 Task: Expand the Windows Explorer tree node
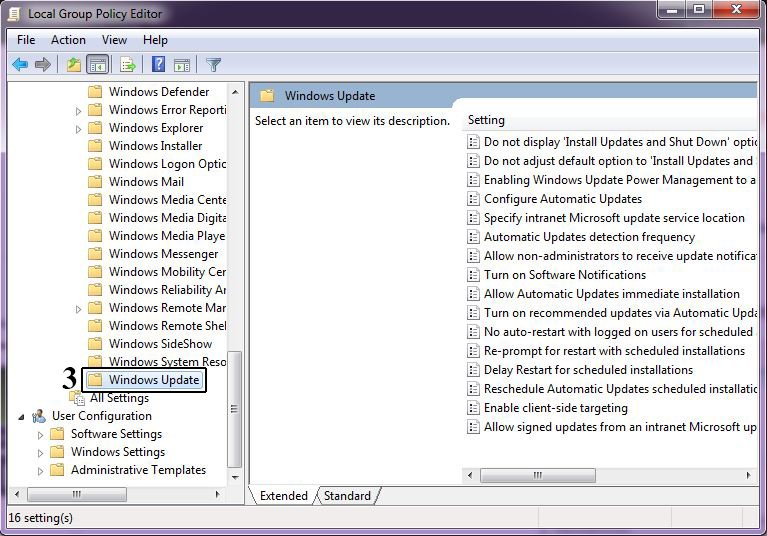point(78,129)
